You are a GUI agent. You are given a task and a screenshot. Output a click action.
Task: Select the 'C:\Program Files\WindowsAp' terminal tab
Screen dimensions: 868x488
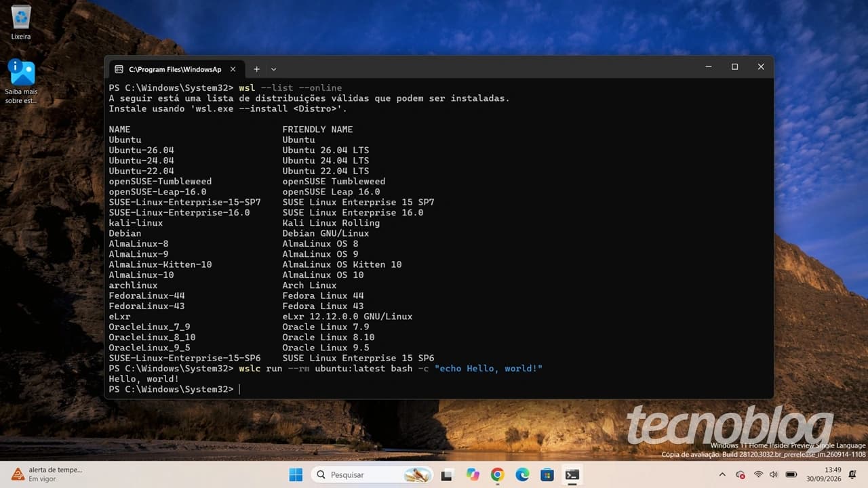(x=175, y=69)
